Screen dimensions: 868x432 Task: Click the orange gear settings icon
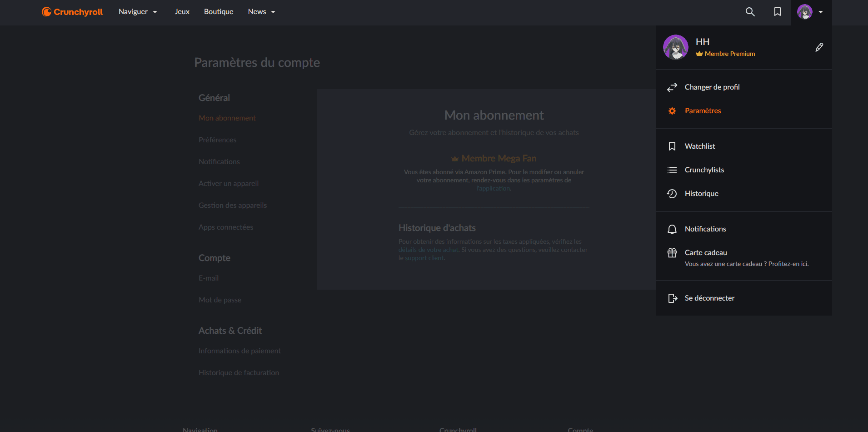672,111
